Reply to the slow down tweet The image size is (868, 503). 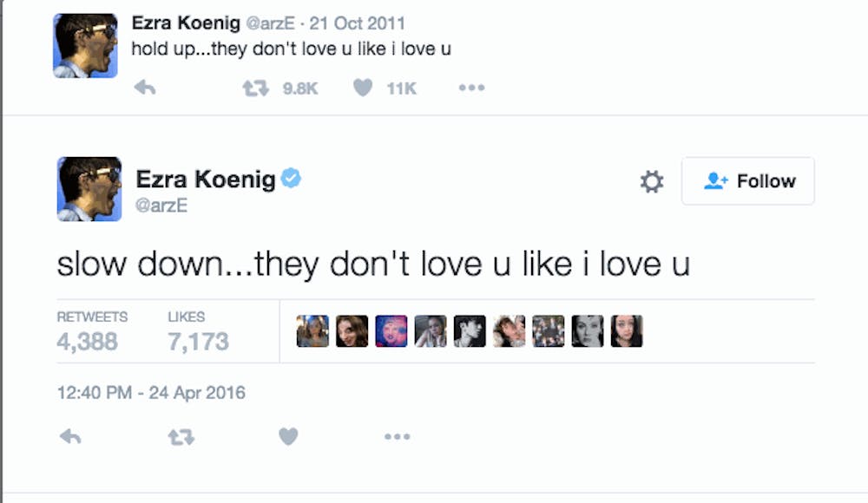click(70, 437)
